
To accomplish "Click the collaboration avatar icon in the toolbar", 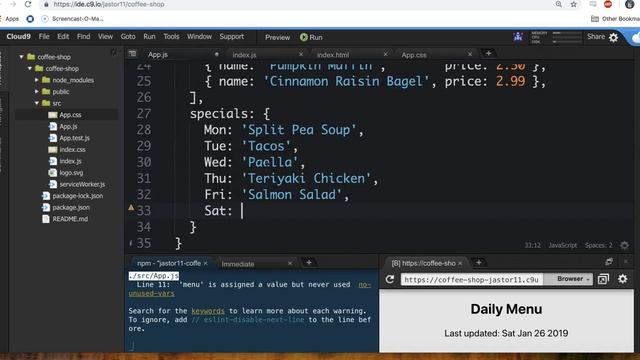I will (x=518, y=37).
